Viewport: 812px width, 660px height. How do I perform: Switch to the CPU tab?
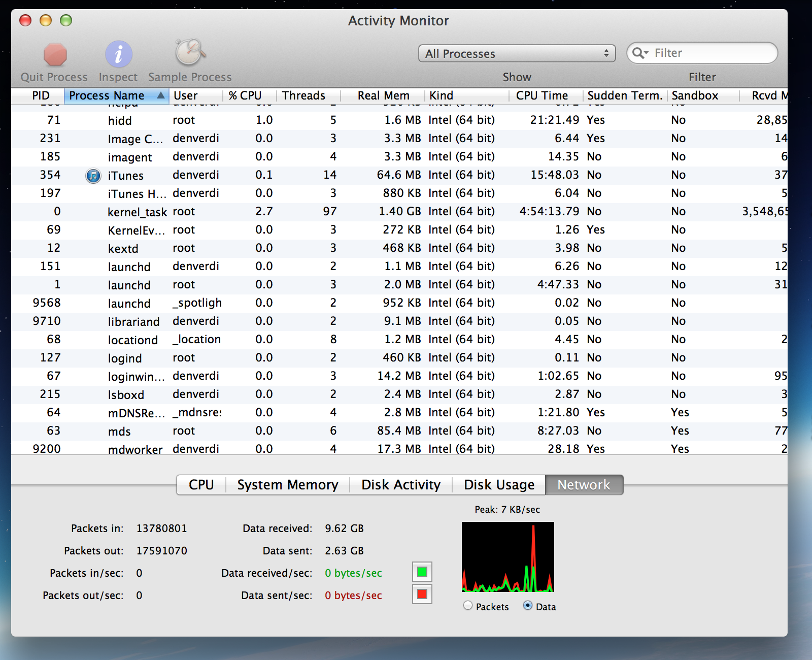[x=201, y=485]
